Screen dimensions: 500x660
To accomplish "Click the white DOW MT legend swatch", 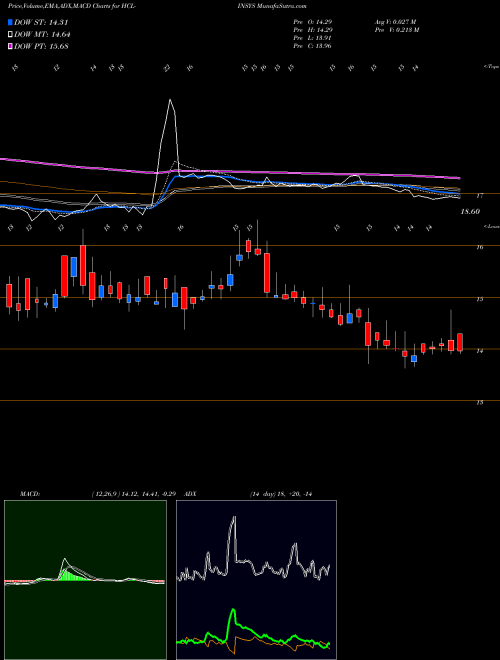I will pos(11,35).
